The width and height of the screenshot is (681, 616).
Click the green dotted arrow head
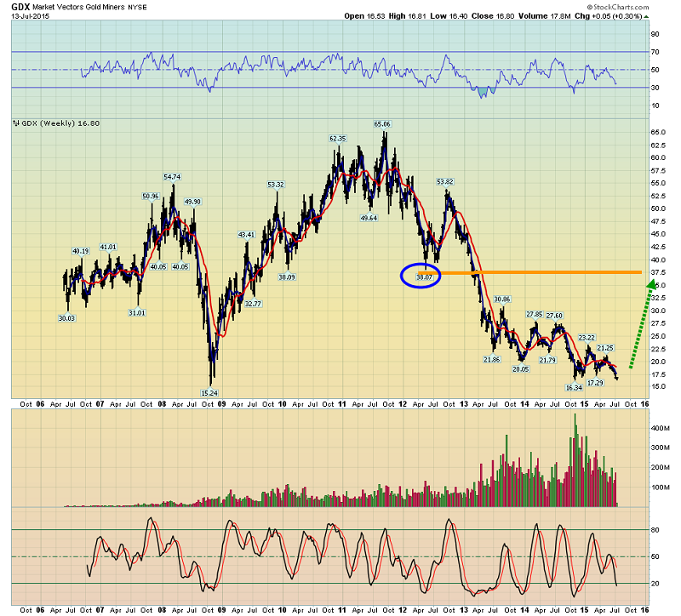[650, 285]
